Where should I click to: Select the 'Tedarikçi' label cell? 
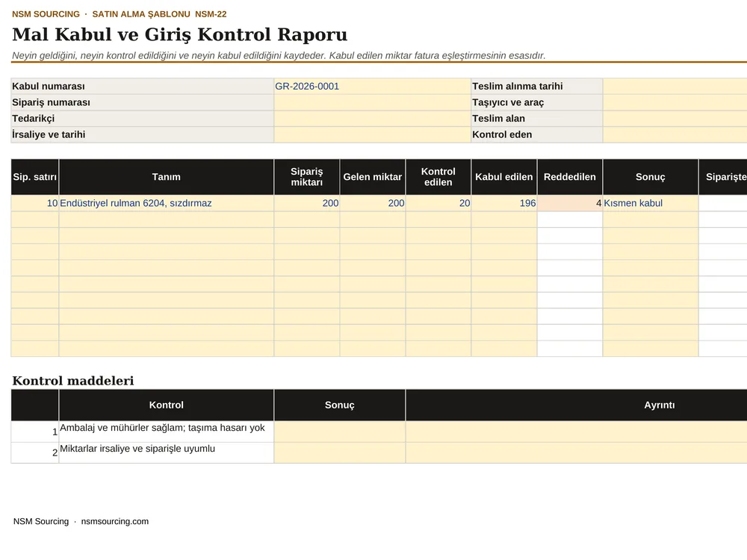coord(143,119)
